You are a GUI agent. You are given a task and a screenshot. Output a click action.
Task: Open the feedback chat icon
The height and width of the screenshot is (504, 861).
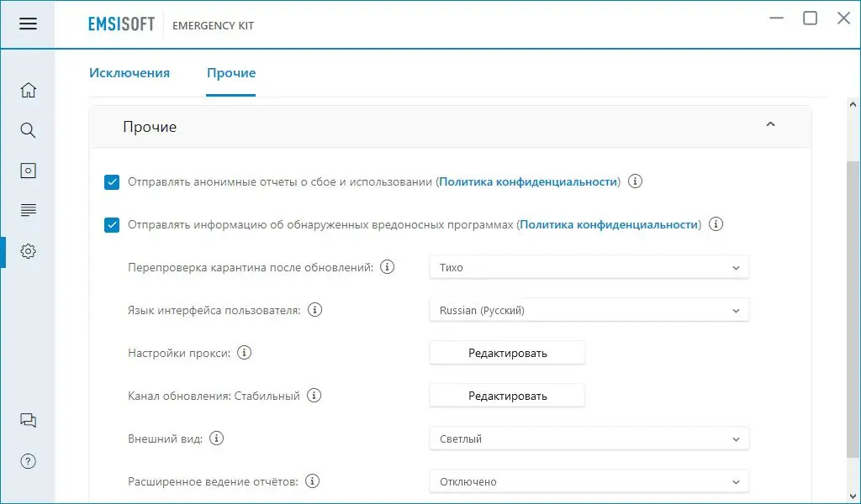[x=28, y=421]
